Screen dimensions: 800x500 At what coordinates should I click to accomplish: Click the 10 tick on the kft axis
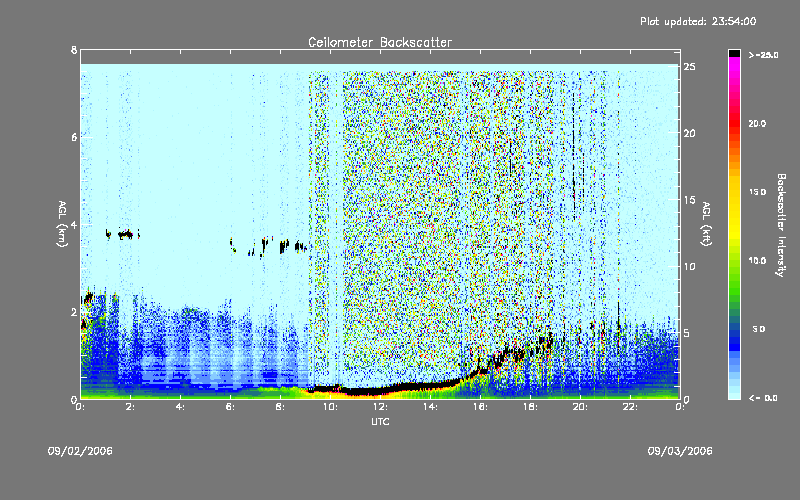pos(689,266)
